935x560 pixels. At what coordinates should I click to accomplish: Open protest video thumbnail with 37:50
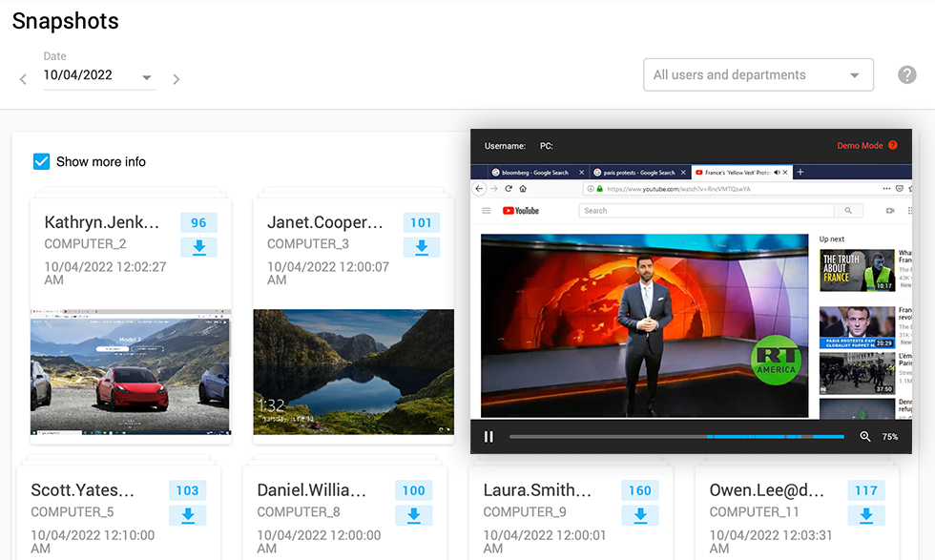click(x=857, y=373)
